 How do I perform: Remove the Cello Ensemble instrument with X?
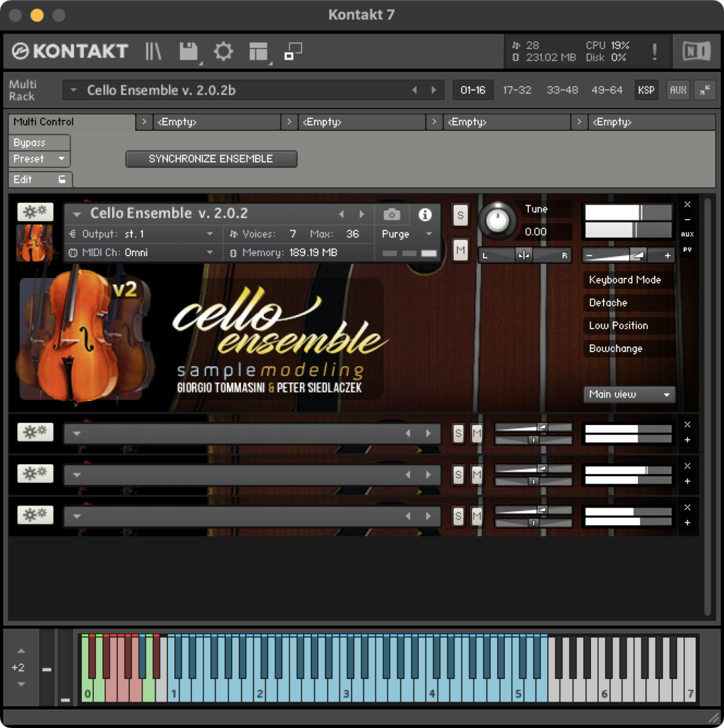coord(687,204)
